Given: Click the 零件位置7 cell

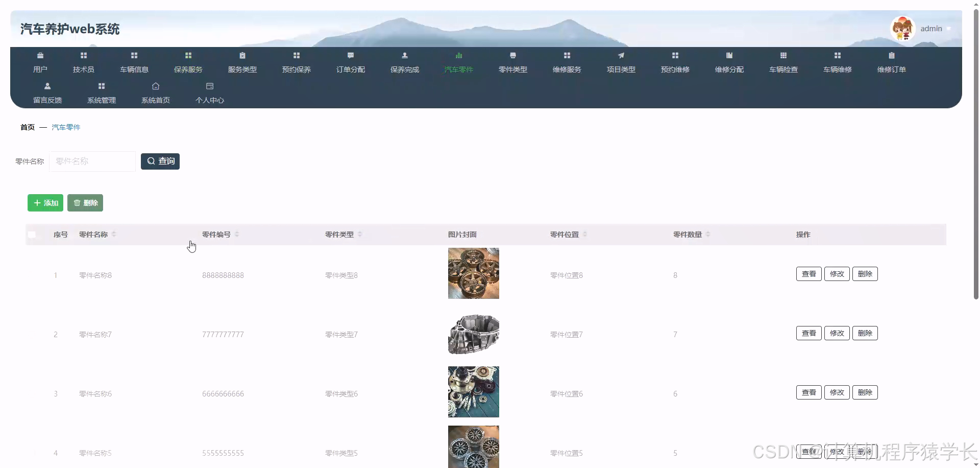Looking at the screenshot, I should point(567,335).
